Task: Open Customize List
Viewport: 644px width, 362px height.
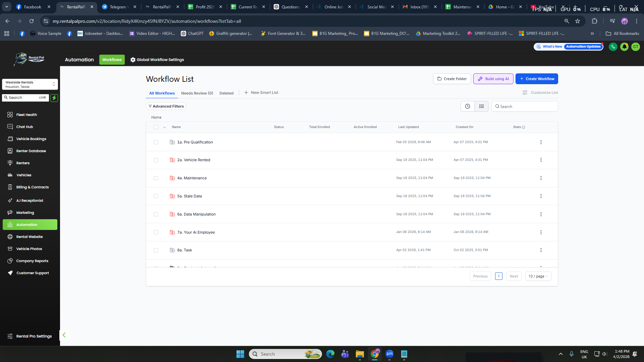Action: 540,93
